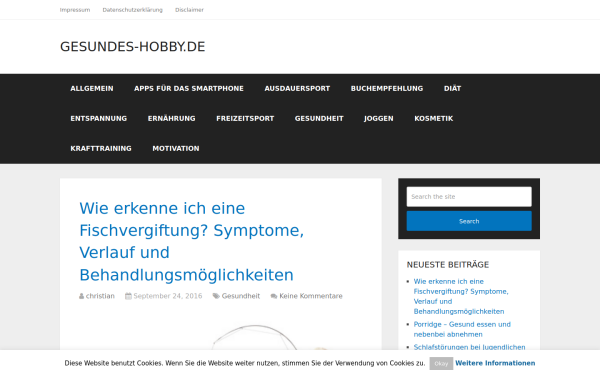Open the BUCHEMPFEHLUNG category

[387, 88]
